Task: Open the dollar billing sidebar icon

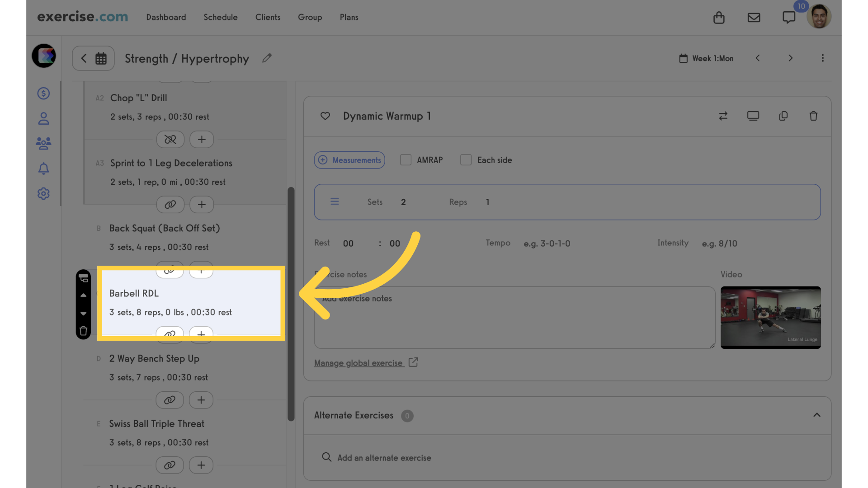Action: click(43, 94)
